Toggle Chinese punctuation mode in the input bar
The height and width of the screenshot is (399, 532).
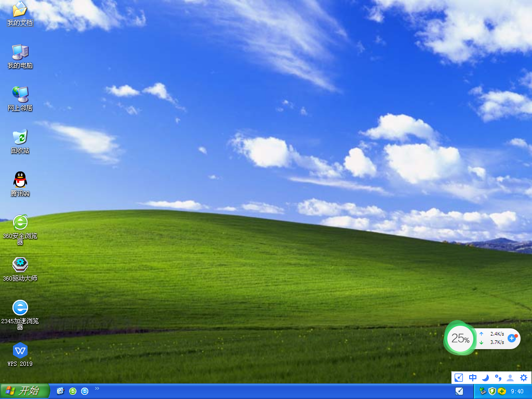click(x=498, y=378)
